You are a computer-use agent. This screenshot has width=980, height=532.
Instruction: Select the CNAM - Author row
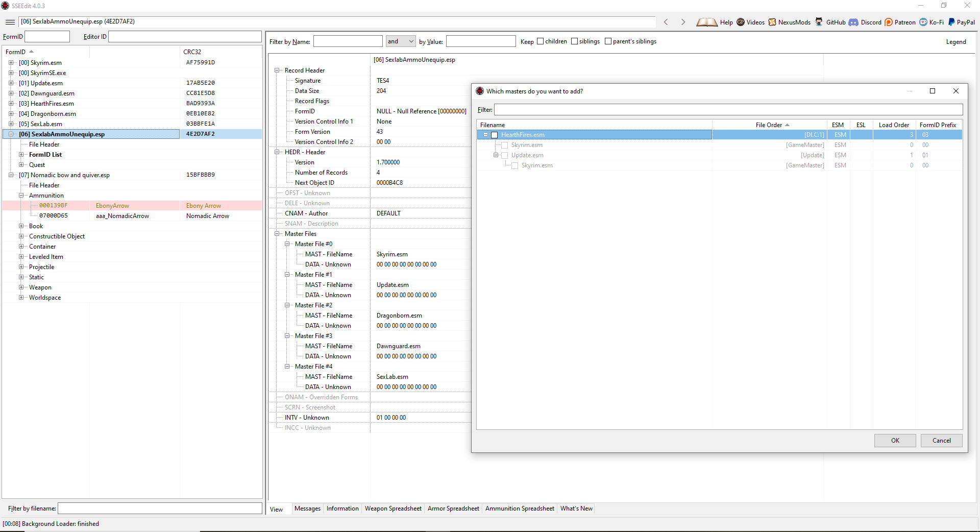370,213
